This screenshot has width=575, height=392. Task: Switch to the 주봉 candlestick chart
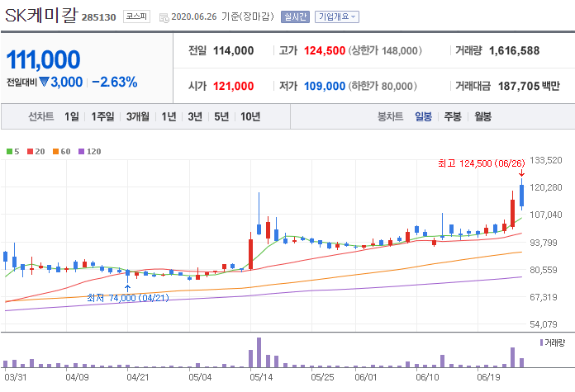(x=453, y=116)
